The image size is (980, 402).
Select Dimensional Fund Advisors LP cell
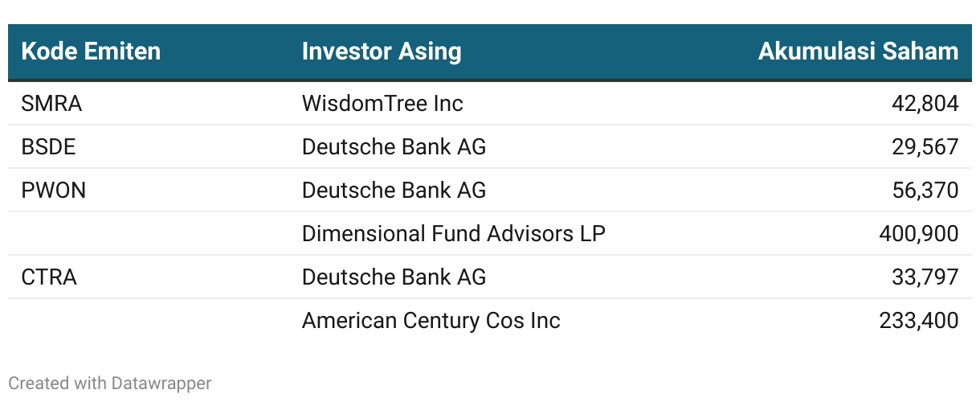(453, 234)
